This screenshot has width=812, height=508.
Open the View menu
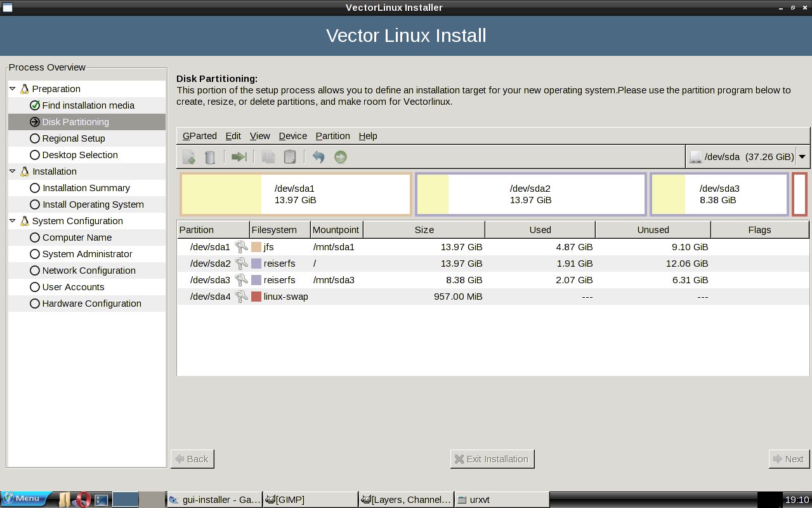click(x=260, y=136)
